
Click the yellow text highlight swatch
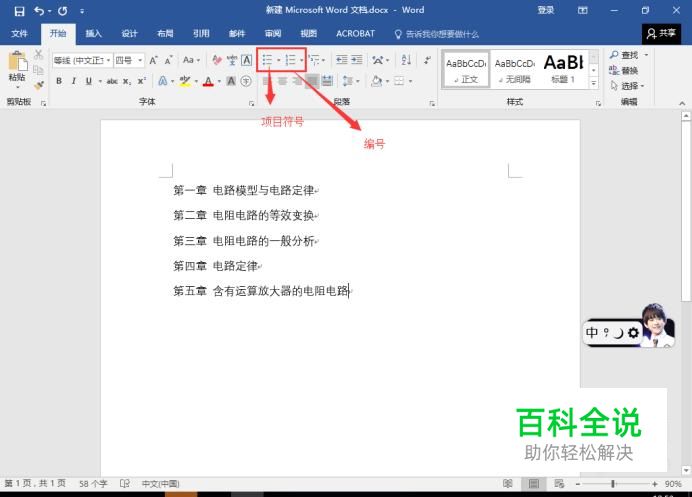click(185, 81)
